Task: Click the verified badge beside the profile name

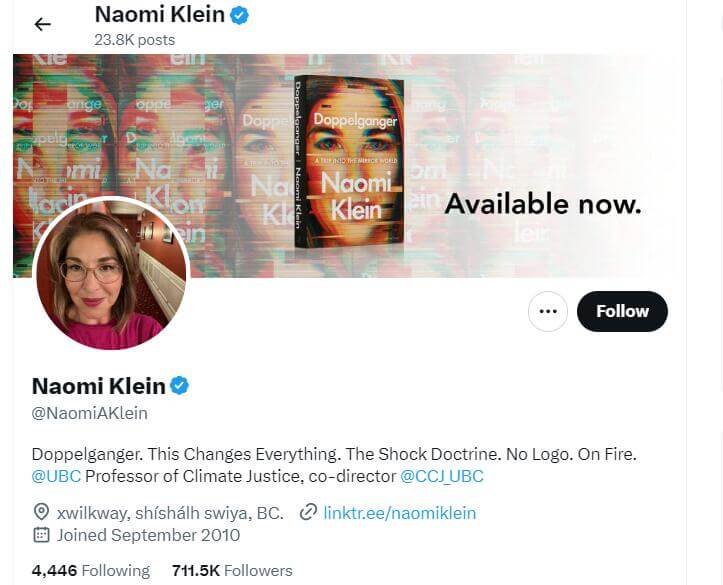Action: (179, 386)
